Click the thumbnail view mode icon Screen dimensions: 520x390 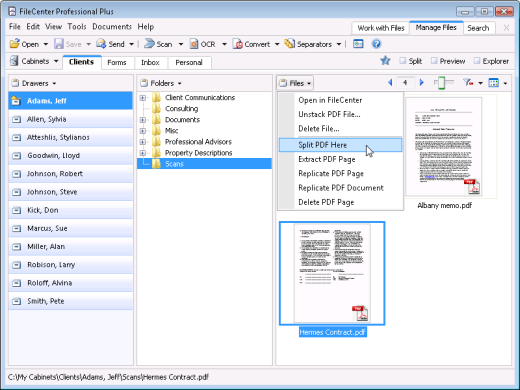pyautogui.click(x=493, y=83)
